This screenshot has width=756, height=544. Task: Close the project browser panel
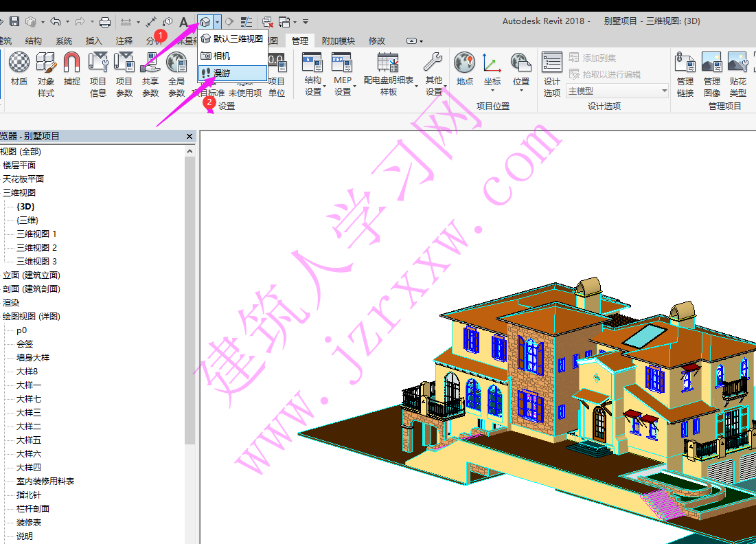tap(190, 137)
